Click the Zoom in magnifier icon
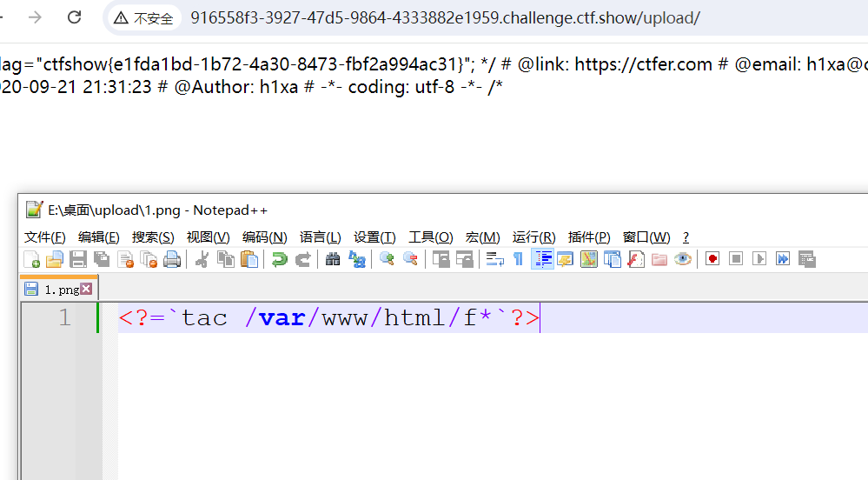 pos(387,259)
